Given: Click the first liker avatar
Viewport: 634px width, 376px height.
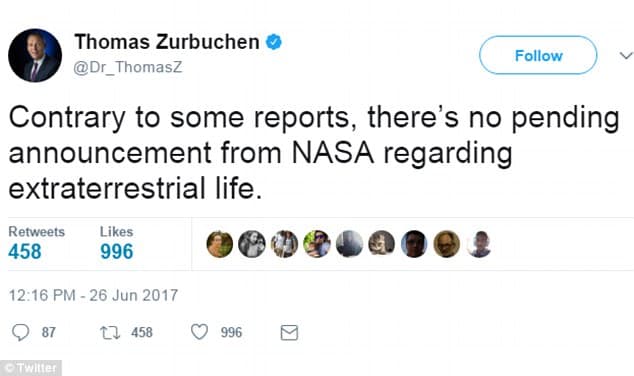Looking at the screenshot, I should tap(220, 244).
